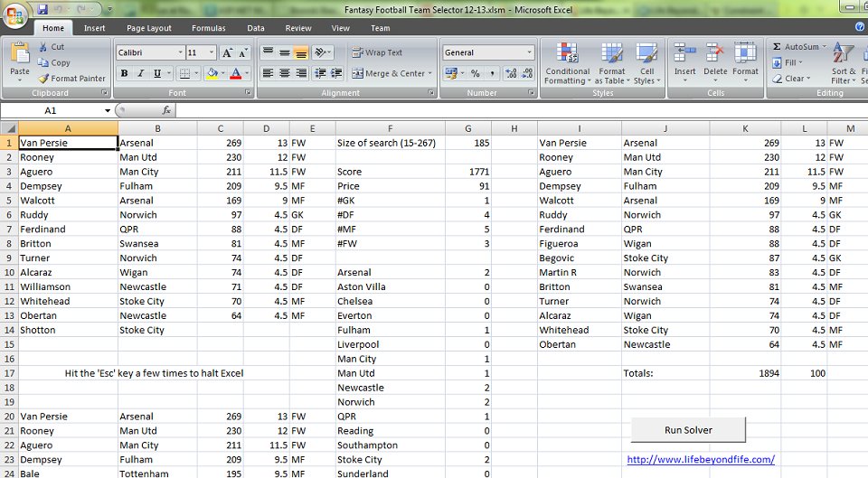Delete cells button
Viewport: 868px width, 478px height.
click(x=715, y=63)
